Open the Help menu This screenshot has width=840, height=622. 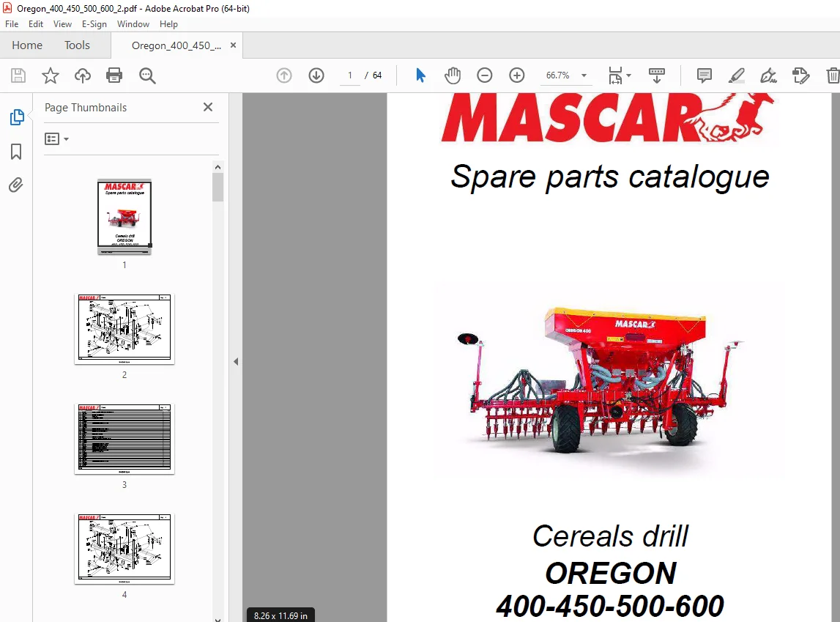pyautogui.click(x=168, y=24)
